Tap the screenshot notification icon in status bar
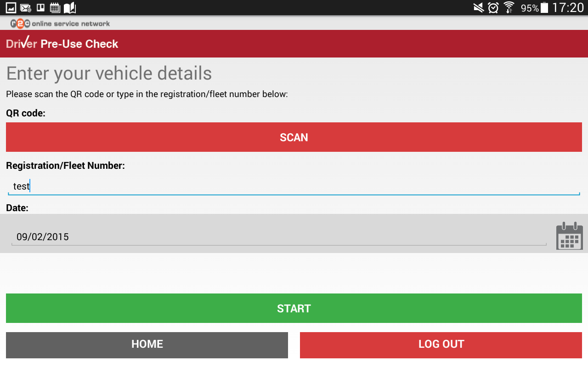The height and width of the screenshot is (368, 588). 11,7
